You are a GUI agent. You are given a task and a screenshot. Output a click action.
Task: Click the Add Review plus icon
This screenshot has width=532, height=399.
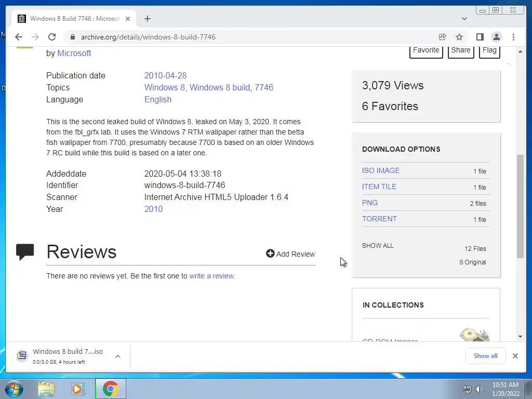click(270, 254)
